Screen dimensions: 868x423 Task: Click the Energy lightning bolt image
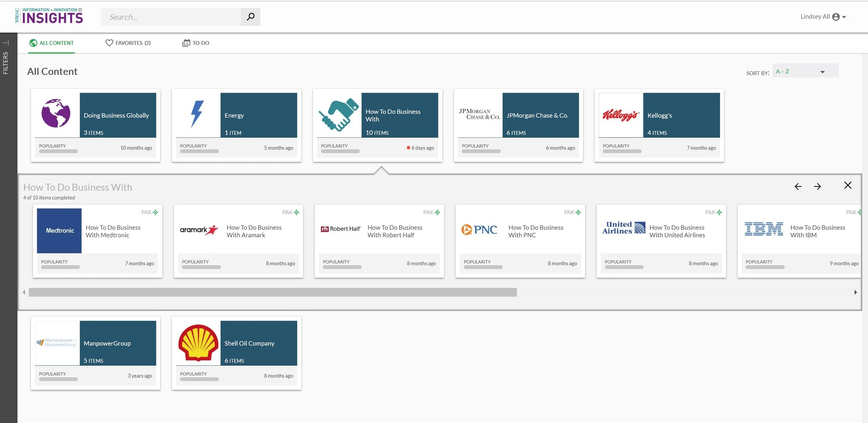[197, 114]
